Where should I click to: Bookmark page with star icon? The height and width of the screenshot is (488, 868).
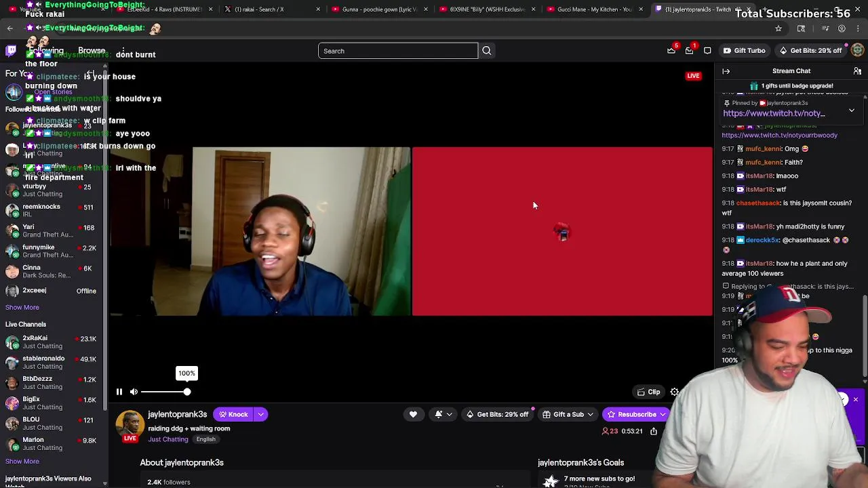coord(778,28)
